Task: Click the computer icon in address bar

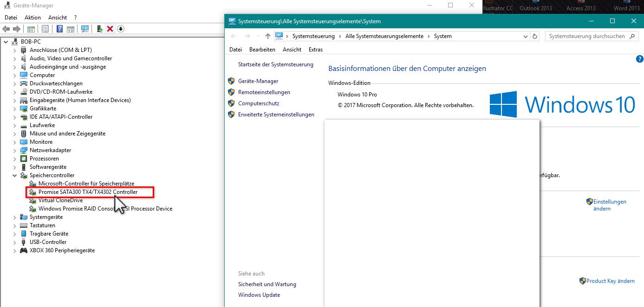Action: tap(279, 36)
